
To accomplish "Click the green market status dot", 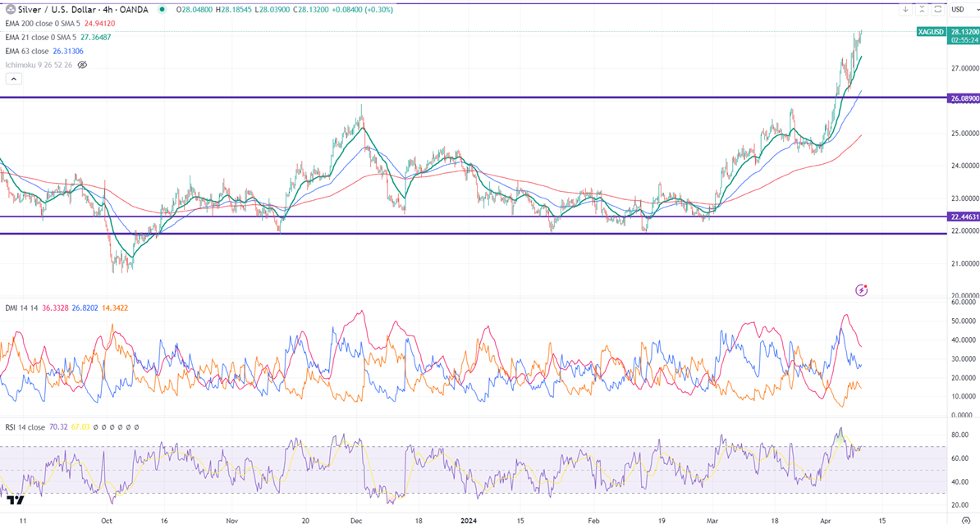I will pos(163,9).
